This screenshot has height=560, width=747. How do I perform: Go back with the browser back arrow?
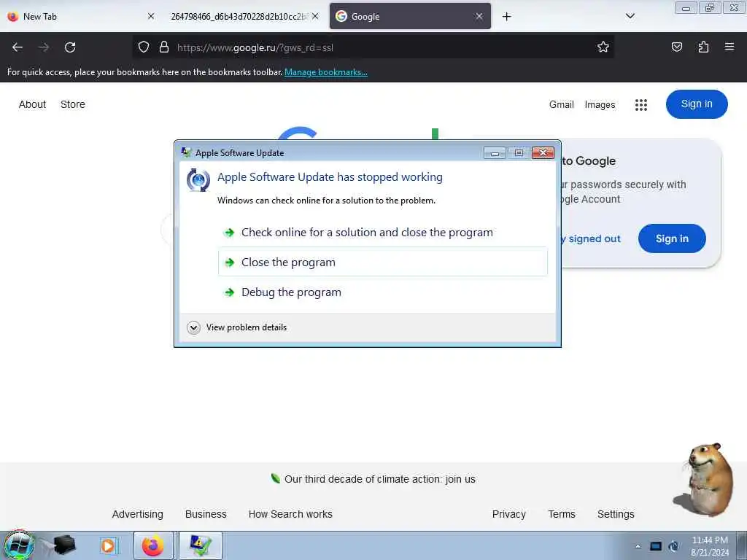pos(18,47)
